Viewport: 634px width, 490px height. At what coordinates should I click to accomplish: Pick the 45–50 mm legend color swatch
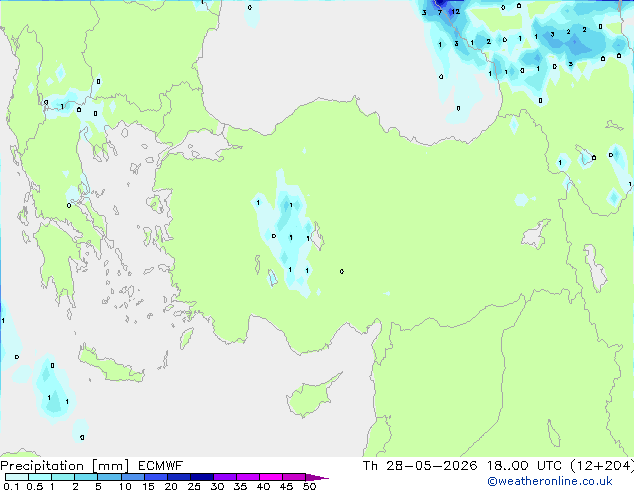click(294, 477)
